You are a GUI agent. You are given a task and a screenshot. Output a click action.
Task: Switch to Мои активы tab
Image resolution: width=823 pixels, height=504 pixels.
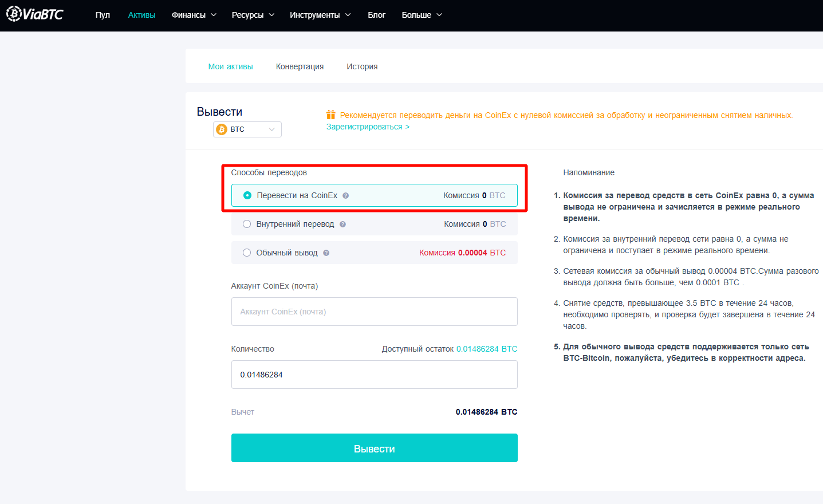230,66
